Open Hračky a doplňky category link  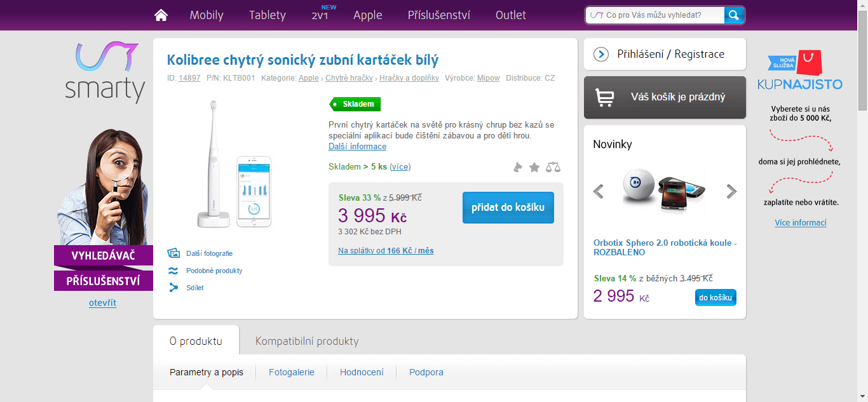click(x=409, y=78)
